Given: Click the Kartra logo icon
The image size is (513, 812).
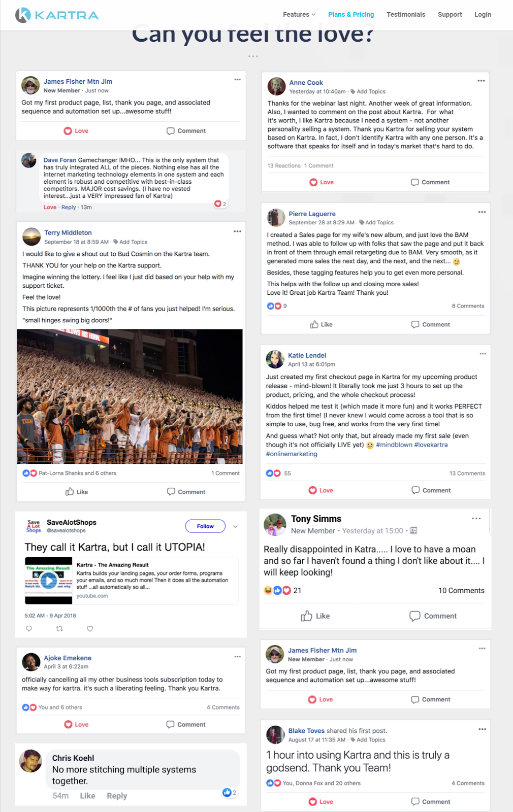Looking at the screenshot, I should [23, 15].
